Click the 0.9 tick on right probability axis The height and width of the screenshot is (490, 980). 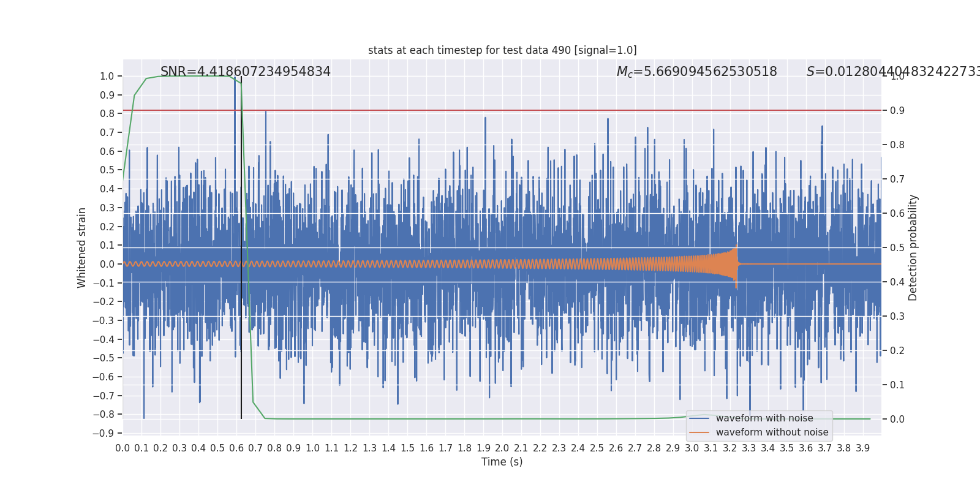[x=897, y=111]
